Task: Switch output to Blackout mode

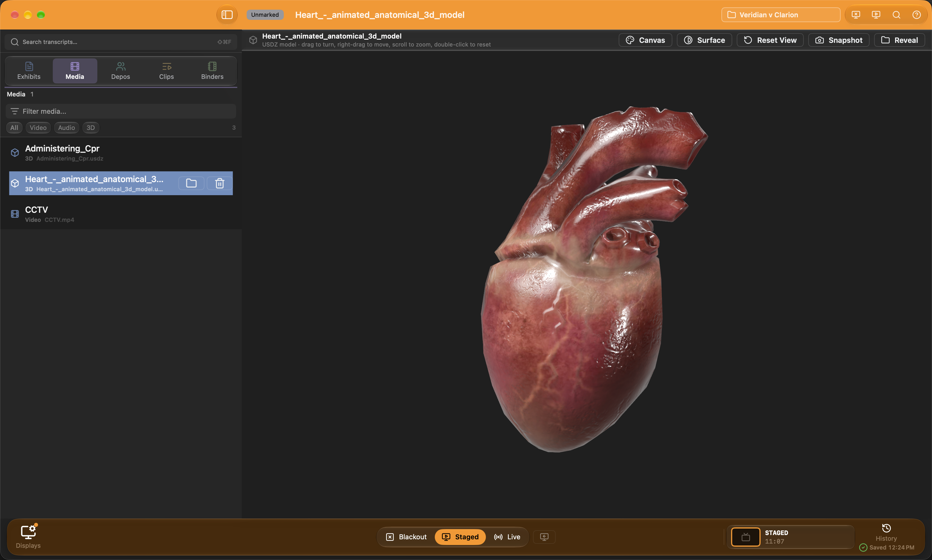Action: point(406,537)
